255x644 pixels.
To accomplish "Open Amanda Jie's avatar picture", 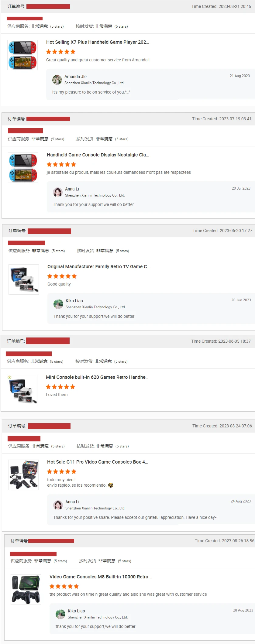I will (57, 80).
